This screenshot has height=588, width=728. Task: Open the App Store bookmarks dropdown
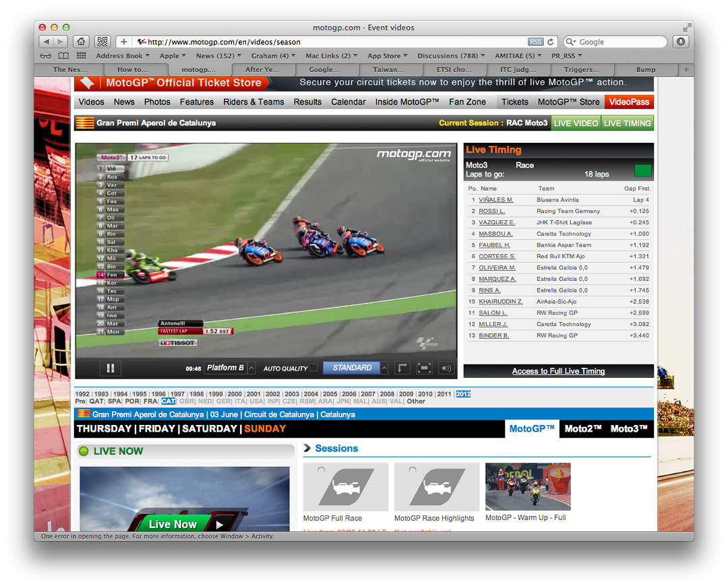point(387,56)
